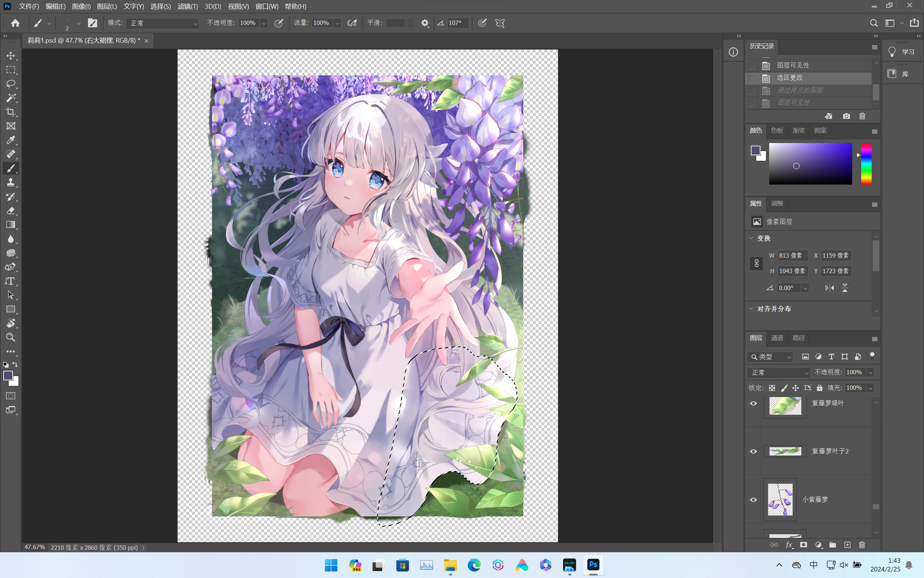
Task: Expand the 对齐并分布 section
Action: click(751, 309)
